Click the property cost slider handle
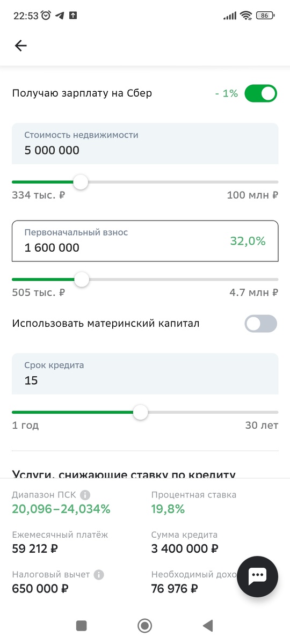The image size is (290, 644). pyautogui.click(x=81, y=182)
